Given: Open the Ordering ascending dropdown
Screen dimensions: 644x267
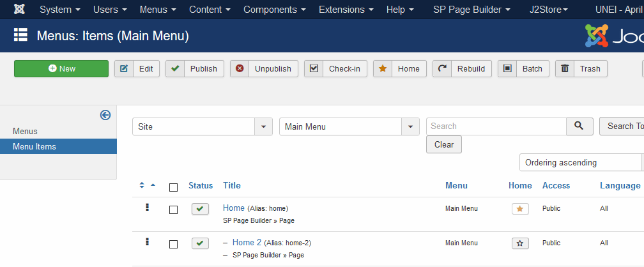Looking at the screenshot, I should [581, 163].
